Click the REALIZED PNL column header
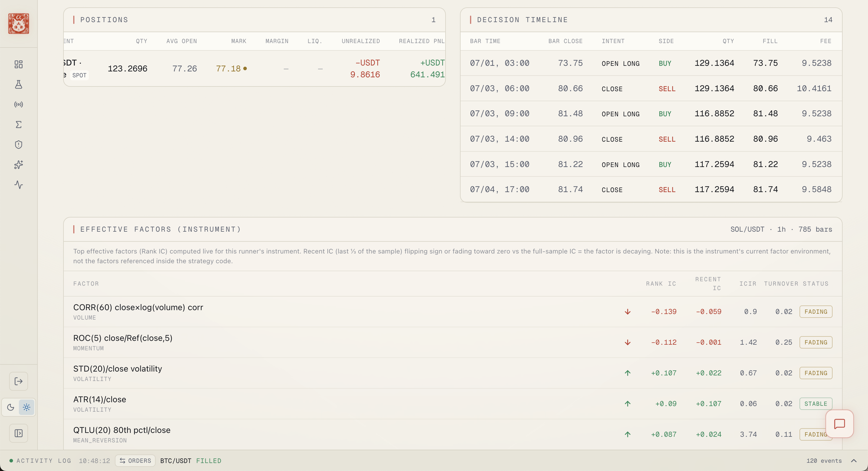 click(x=422, y=41)
